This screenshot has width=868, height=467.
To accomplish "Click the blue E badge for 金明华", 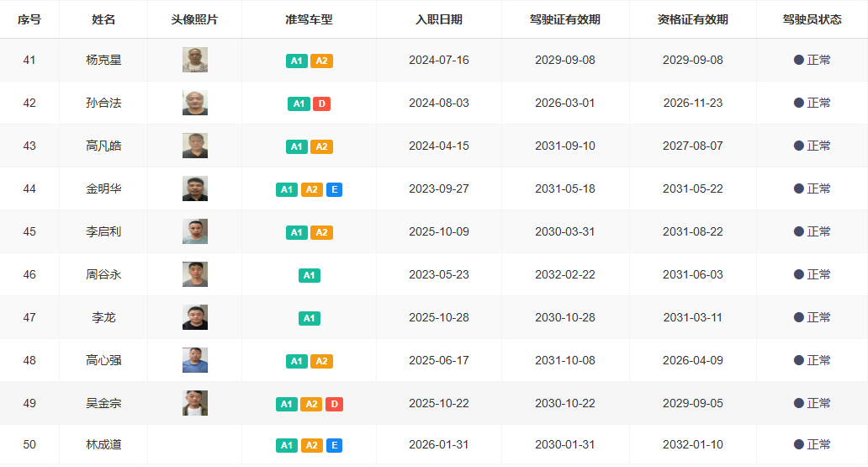I will (x=334, y=189).
